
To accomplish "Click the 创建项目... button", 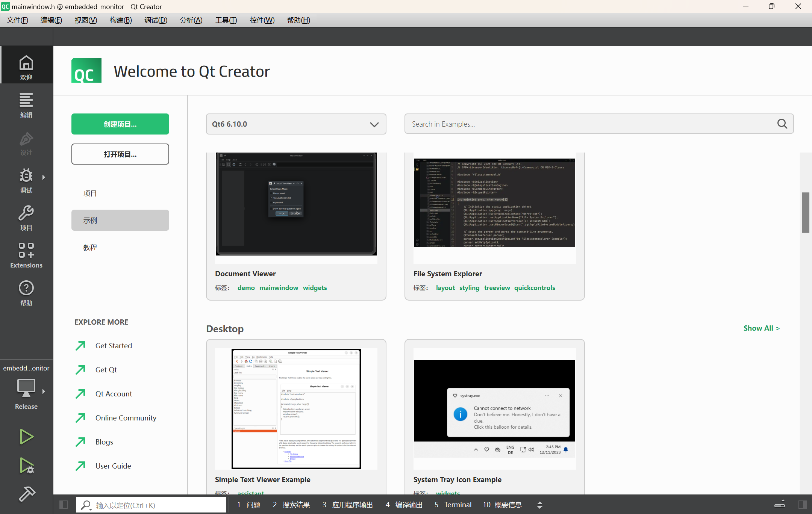I will [120, 124].
